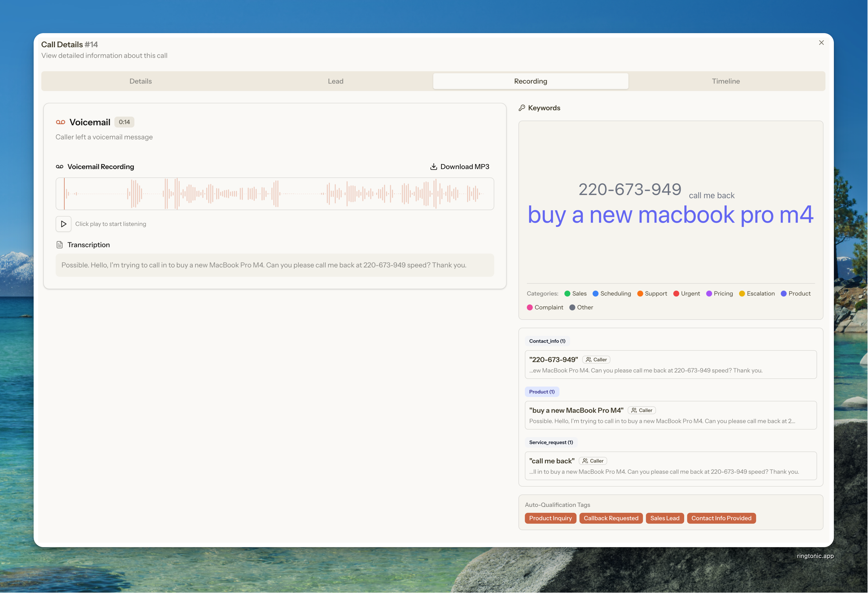Click the green Sales category dot

click(x=567, y=294)
